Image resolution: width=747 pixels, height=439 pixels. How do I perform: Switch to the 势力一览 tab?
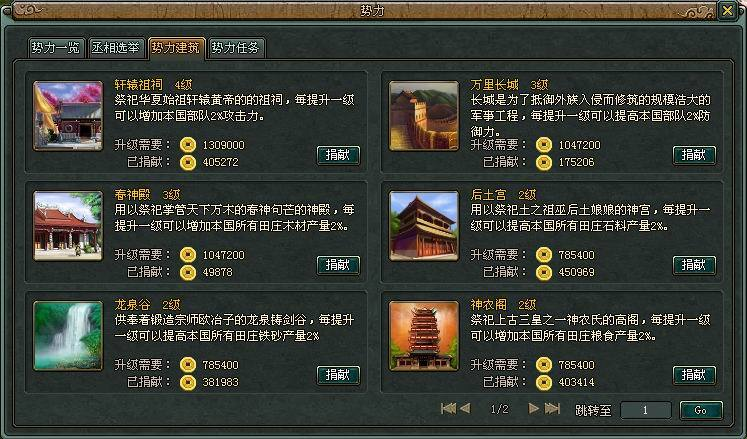(x=56, y=48)
